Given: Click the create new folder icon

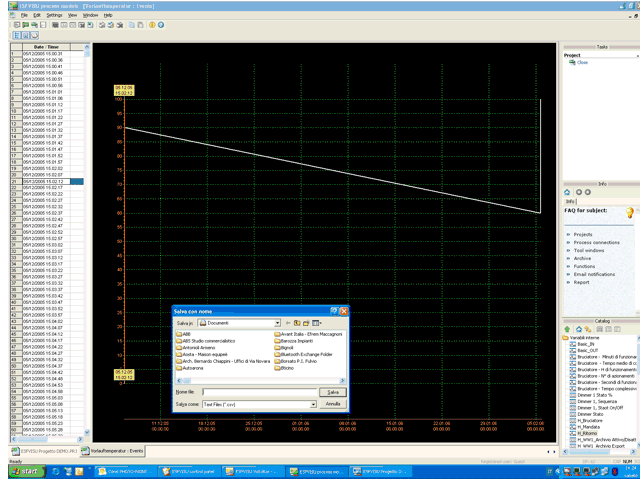Looking at the screenshot, I should point(306,323).
